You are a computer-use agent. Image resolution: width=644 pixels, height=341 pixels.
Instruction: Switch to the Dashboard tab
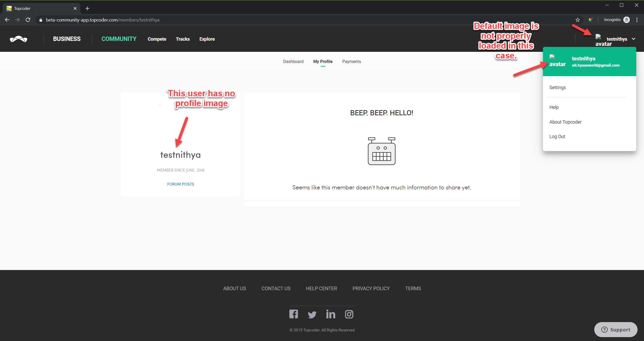(x=293, y=61)
